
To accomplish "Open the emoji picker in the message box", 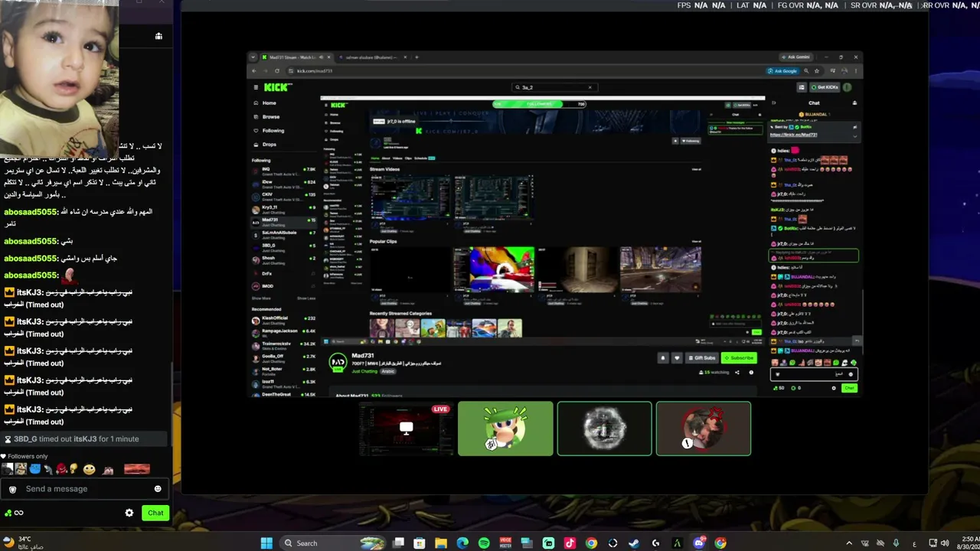I will click(158, 489).
